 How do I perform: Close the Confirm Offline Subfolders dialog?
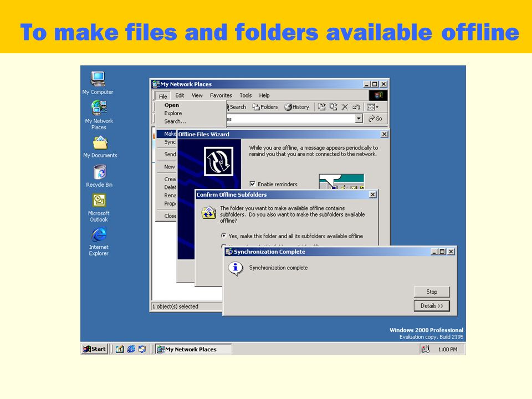[372, 195]
